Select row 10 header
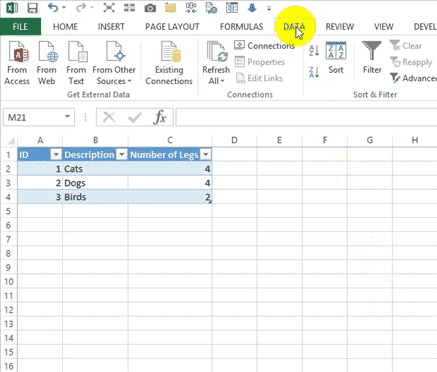The height and width of the screenshot is (372, 437). coord(8,282)
